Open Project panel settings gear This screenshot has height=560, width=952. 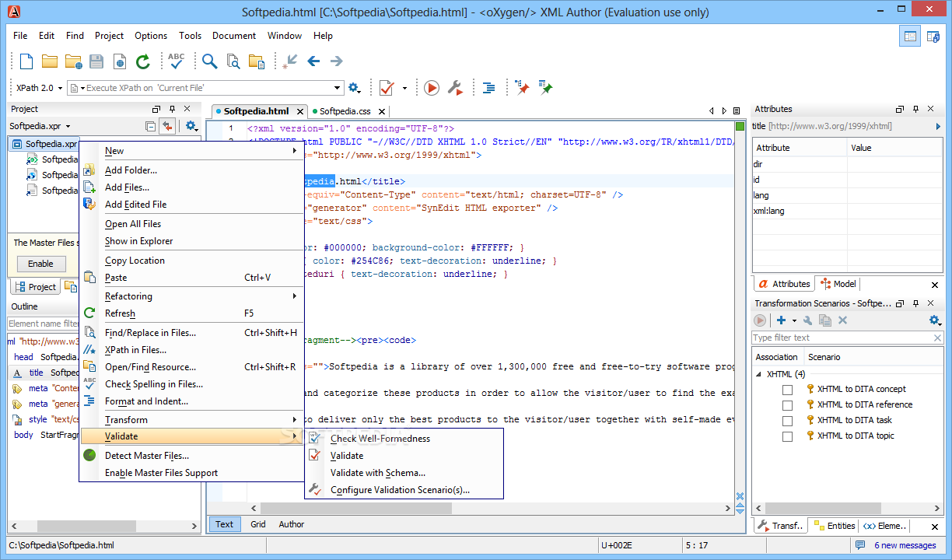pos(191,126)
